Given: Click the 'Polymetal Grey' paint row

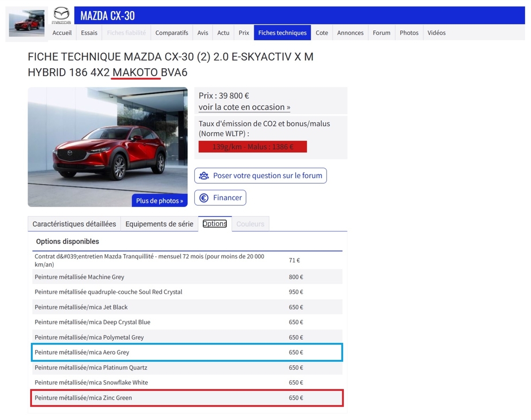Looking at the screenshot, I should [x=187, y=337].
